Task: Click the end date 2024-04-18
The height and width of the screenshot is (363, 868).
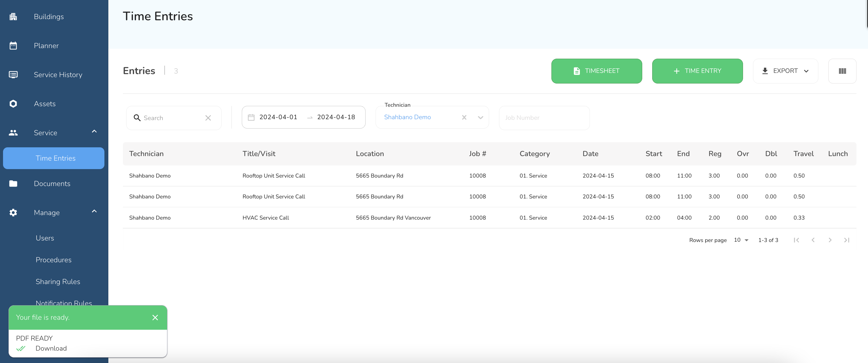Action: click(336, 117)
